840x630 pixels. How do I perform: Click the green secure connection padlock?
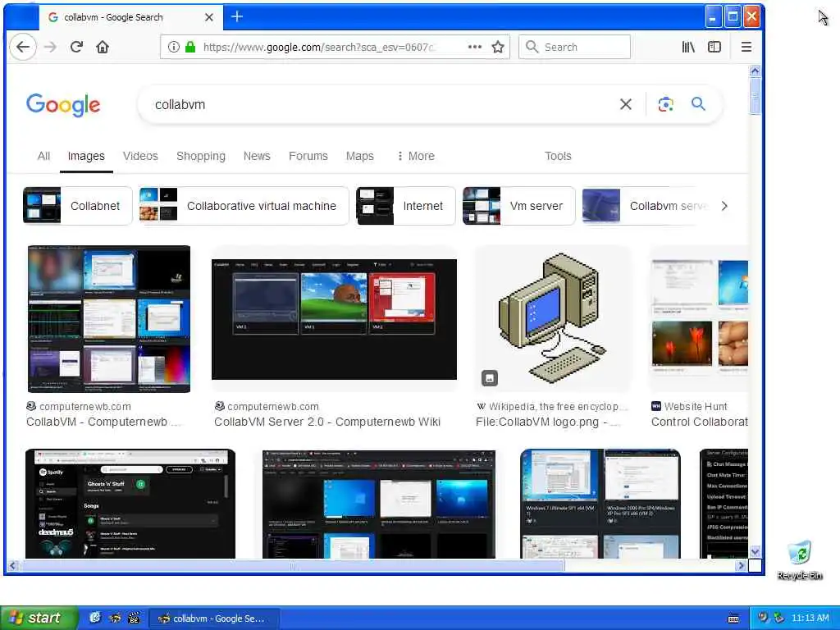point(189,47)
